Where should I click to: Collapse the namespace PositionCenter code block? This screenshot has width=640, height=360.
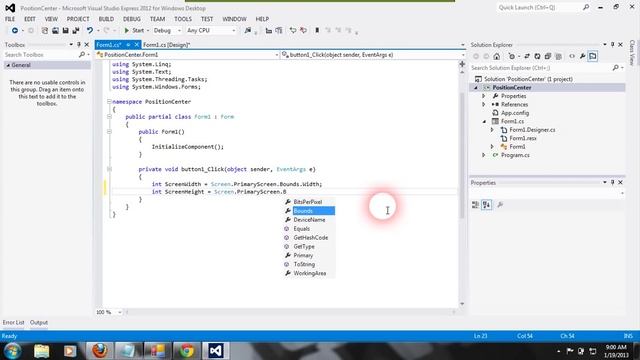coord(109,102)
